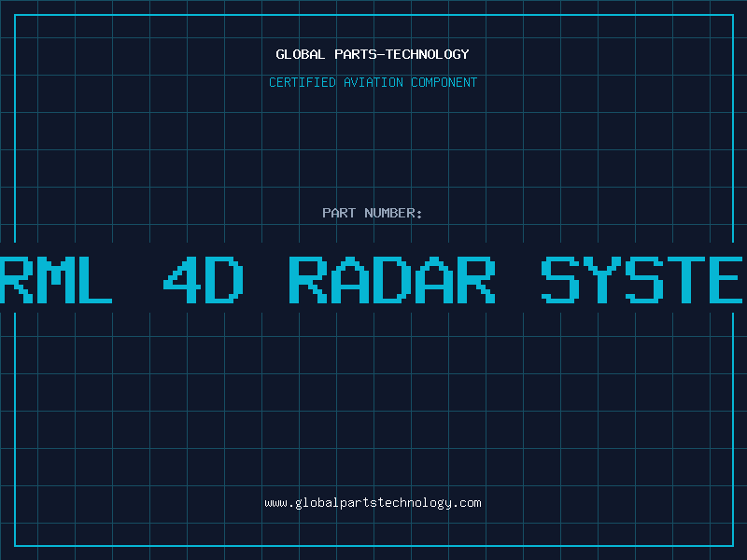Viewport: 747px width, 560px height.
Task: Click the large '4D RADAR' part name text
Action: click(330, 280)
